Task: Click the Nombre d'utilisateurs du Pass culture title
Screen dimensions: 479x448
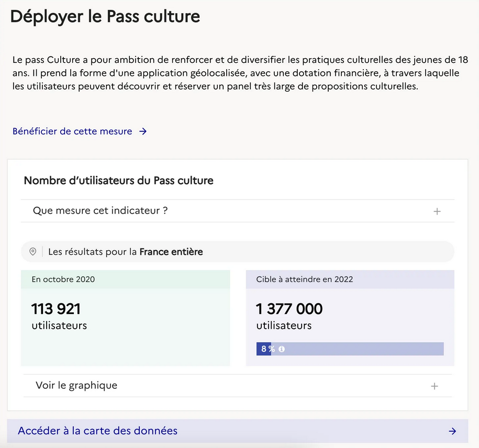Action: [x=118, y=181]
